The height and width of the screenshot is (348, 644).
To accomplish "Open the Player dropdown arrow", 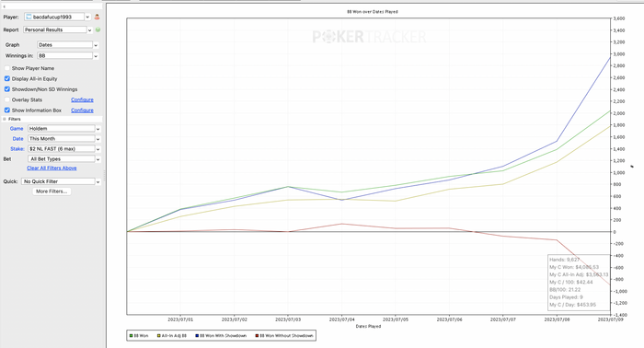I will (87, 17).
